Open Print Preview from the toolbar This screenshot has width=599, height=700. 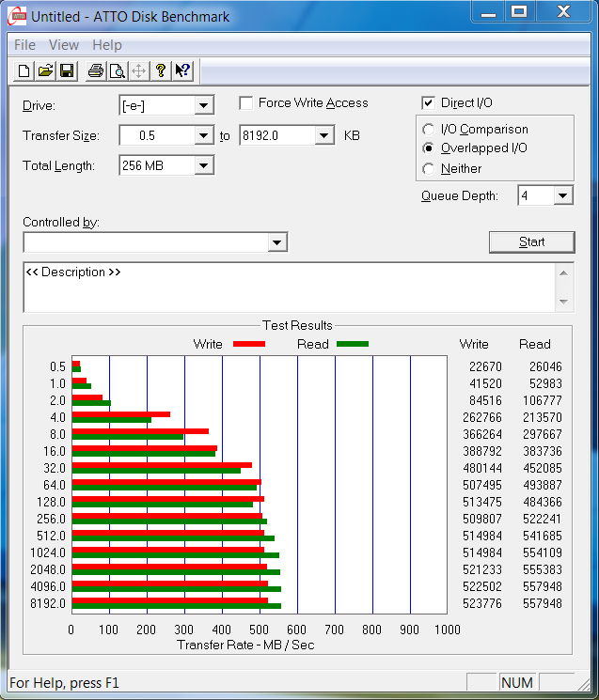(x=117, y=71)
